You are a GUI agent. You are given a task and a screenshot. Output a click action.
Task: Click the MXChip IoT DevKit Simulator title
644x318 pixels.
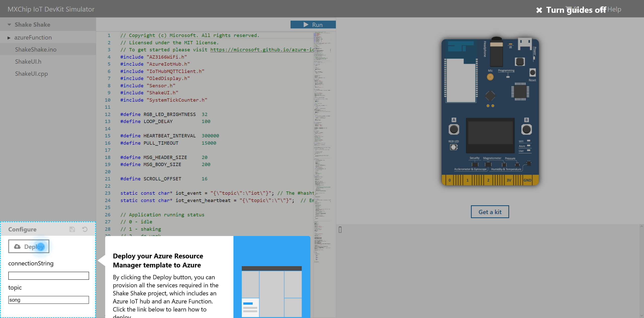click(51, 9)
